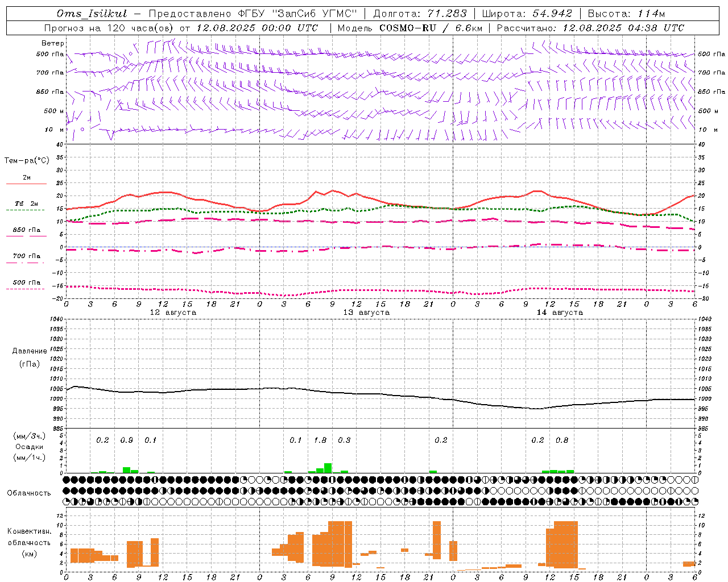
Task: Click the 500 м wind level label
Action: 53,111
